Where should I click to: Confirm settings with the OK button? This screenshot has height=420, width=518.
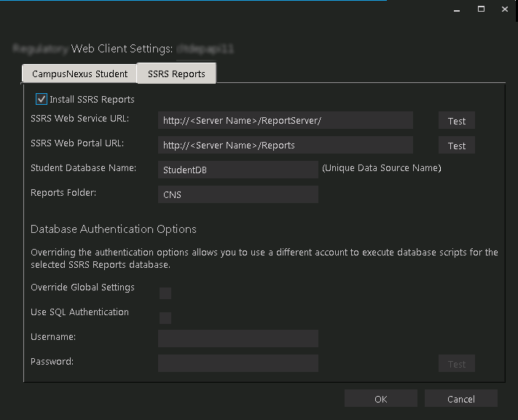(x=380, y=399)
